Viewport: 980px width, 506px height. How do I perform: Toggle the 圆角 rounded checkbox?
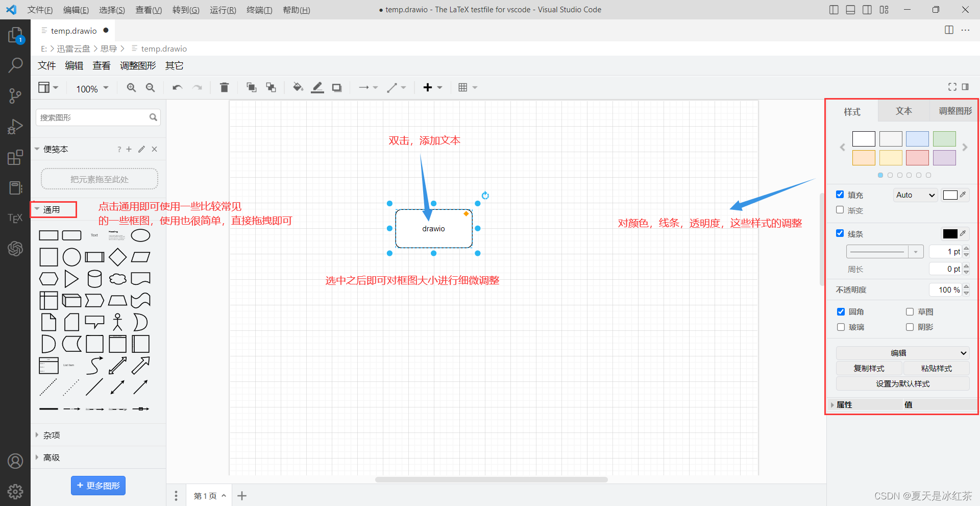click(x=841, y=311)
